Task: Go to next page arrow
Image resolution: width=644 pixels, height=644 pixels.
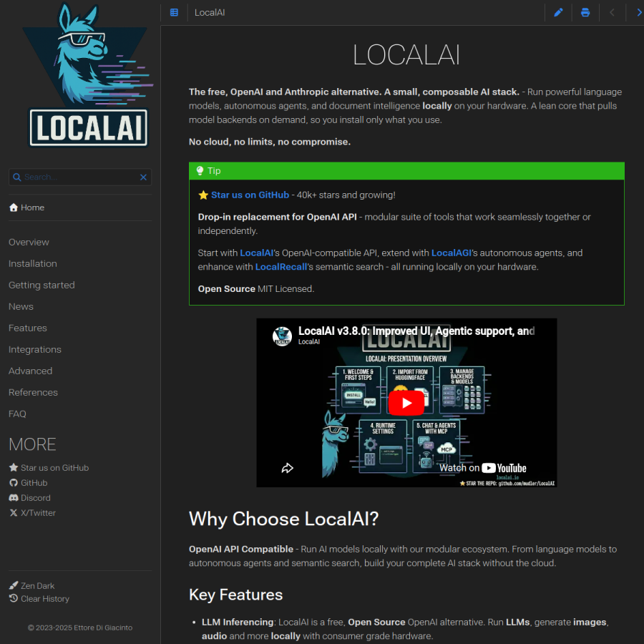Action: click(x=639, y=12)
